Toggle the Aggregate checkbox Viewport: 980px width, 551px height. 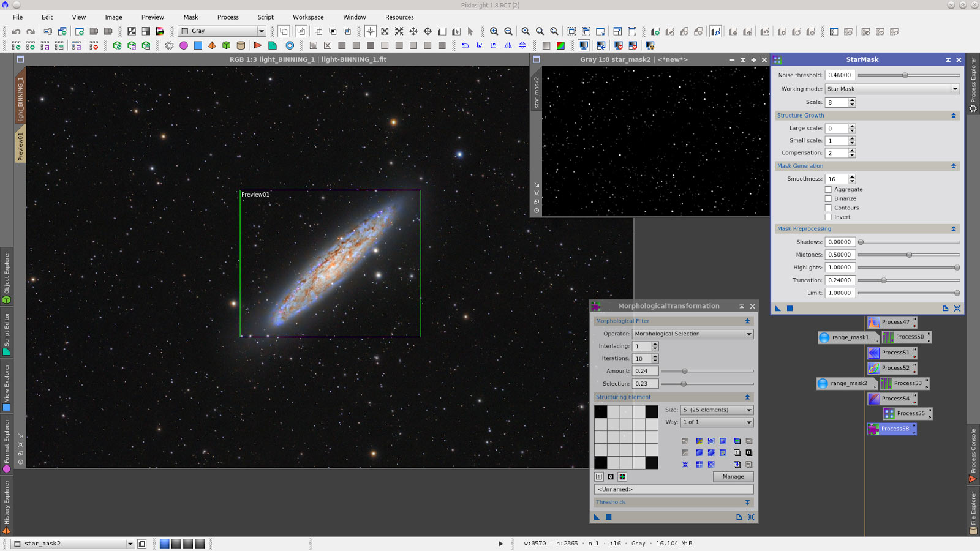point(828,189)
